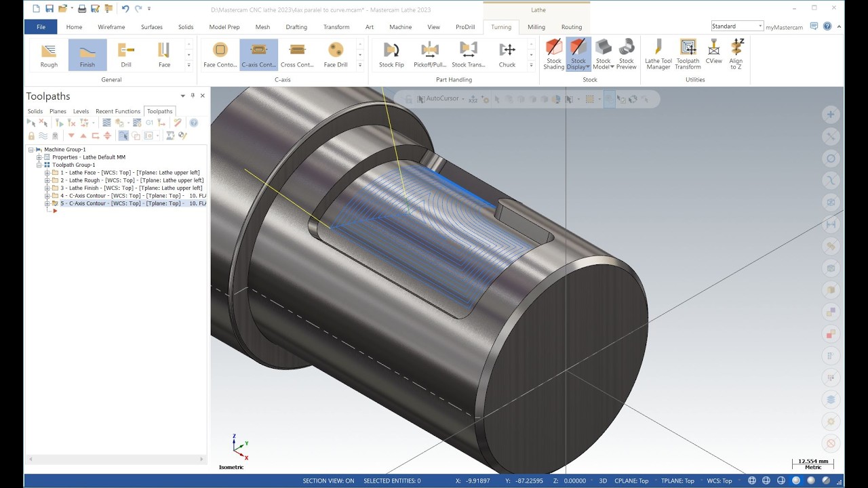Image resolution: width=868 pixels, height=488 pixels.
Task: Select the Rough turning toolpath
Action: pos(49,54)
